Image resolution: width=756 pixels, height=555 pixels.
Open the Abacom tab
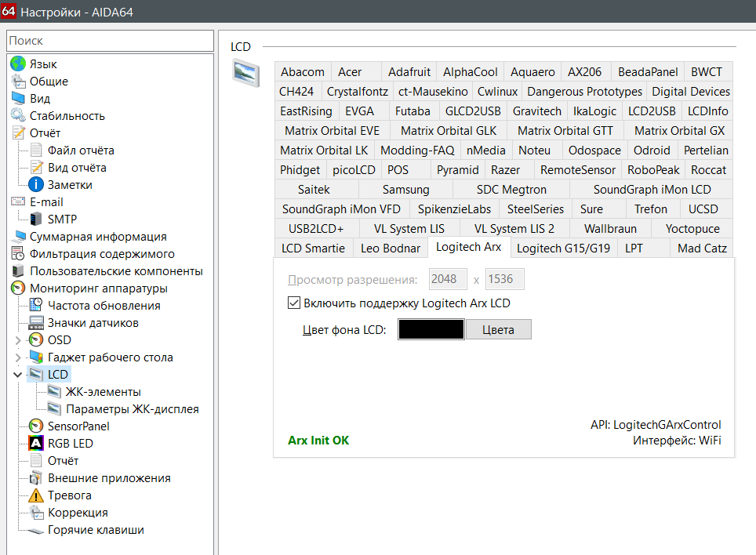[303, 72]
